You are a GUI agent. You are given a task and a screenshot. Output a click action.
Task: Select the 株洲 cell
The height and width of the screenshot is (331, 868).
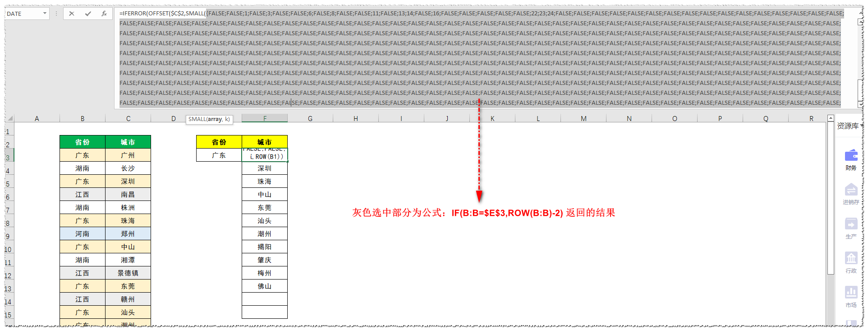pyautogui.click(x=128, y=207)
